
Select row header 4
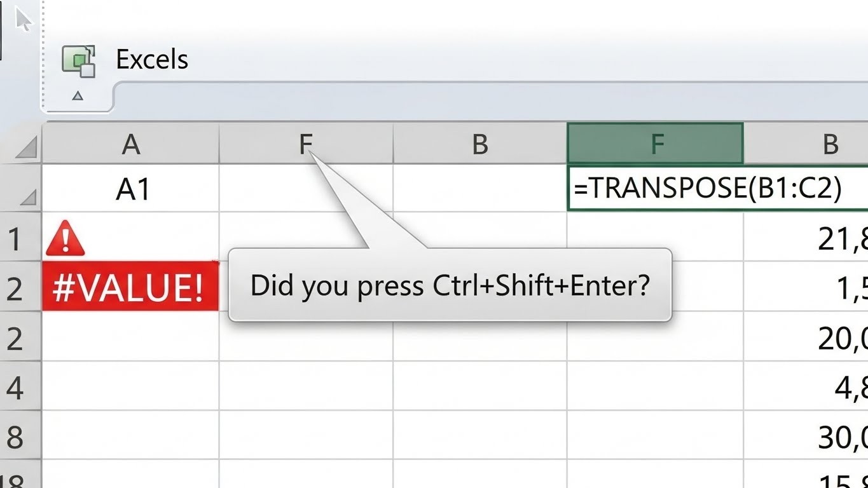15,387
